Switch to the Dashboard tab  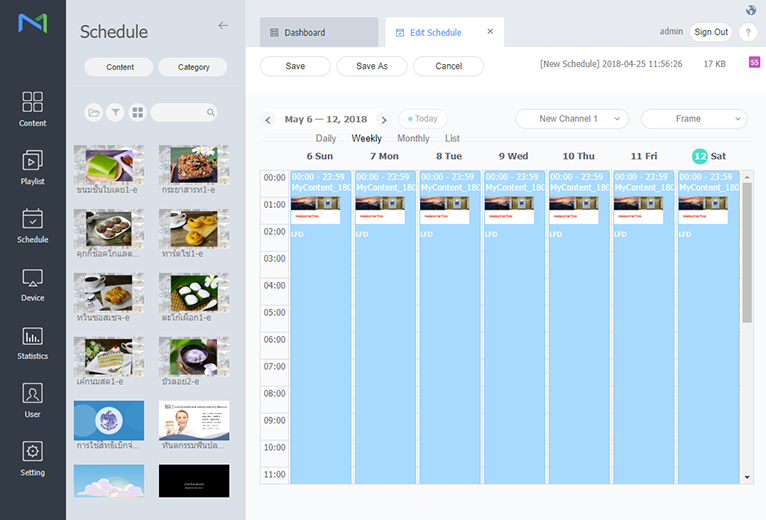point(319,32)
